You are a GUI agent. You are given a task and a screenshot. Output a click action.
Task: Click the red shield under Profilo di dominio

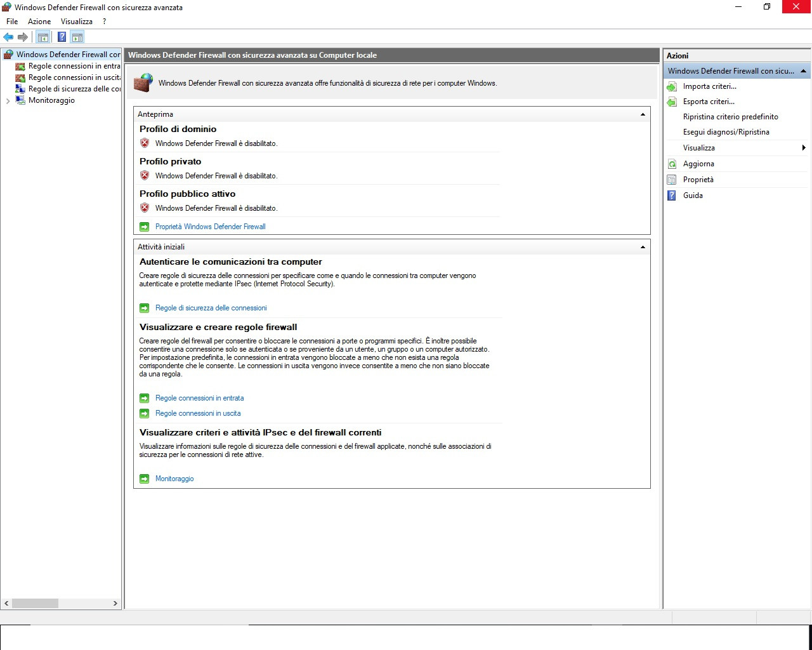point(145,143)
